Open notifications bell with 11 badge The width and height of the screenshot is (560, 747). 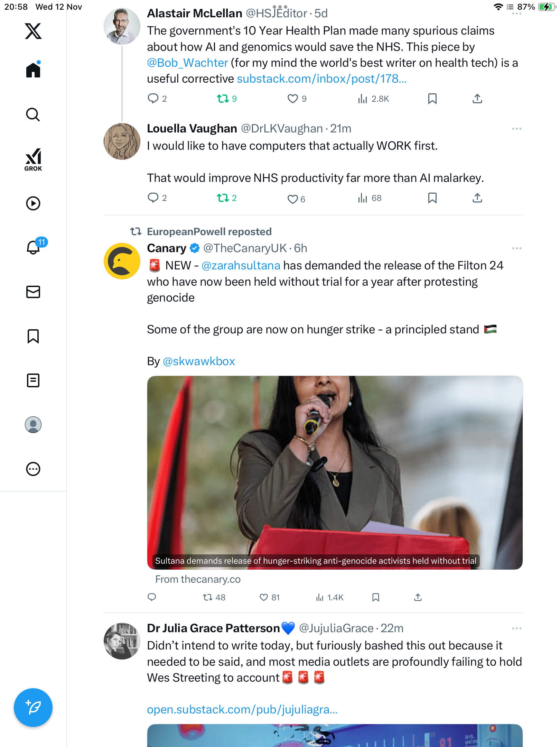pos(34,247)
